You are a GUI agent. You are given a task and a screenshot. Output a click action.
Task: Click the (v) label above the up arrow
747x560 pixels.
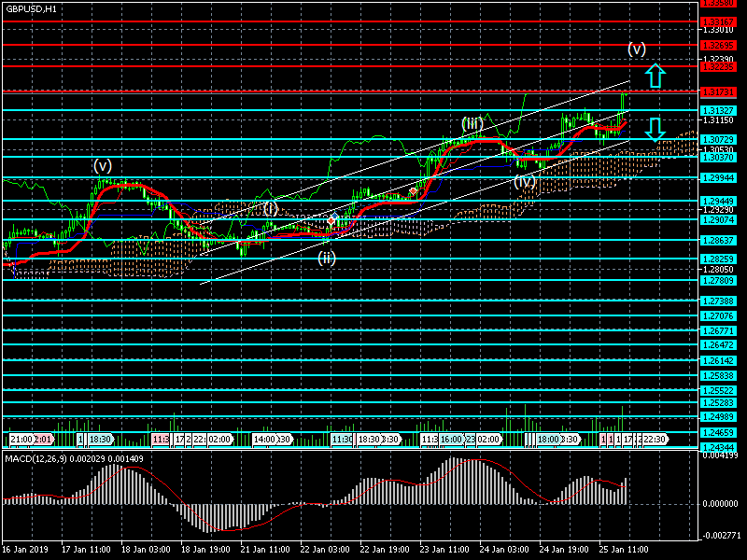tap(637, 49)
